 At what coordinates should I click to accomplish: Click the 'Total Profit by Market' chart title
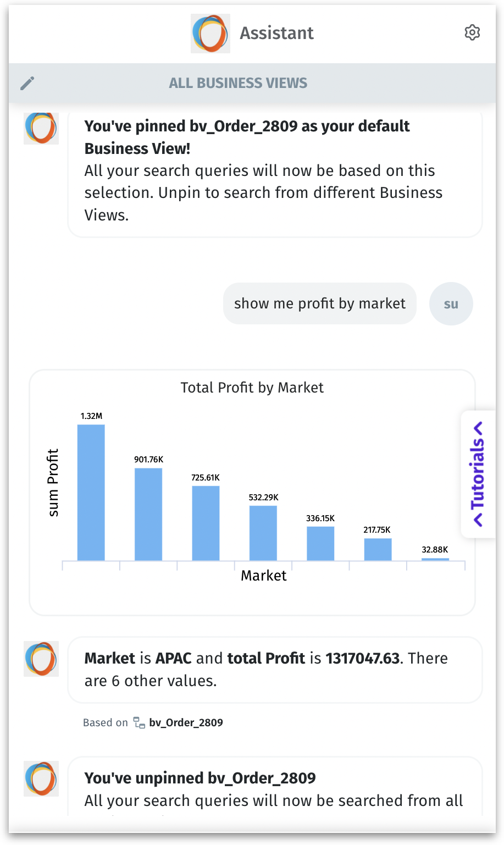(252, 388)
